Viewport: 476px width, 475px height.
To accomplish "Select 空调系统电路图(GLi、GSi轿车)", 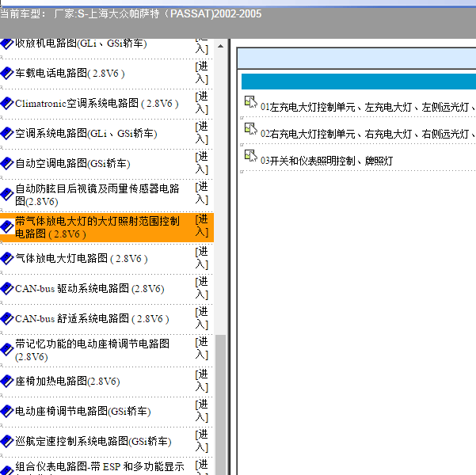I will coord(86,133).
